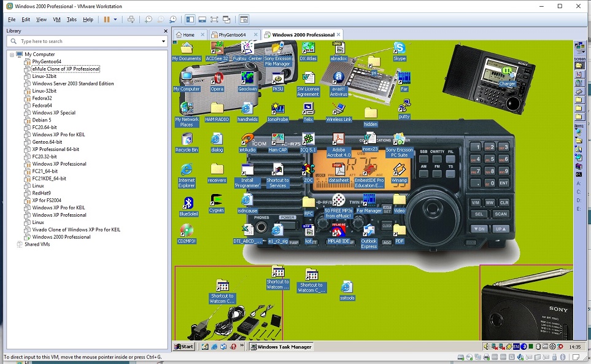Expand the guest quick launch chevron
This screenshot has height=364, width=591.
point(242,345)
